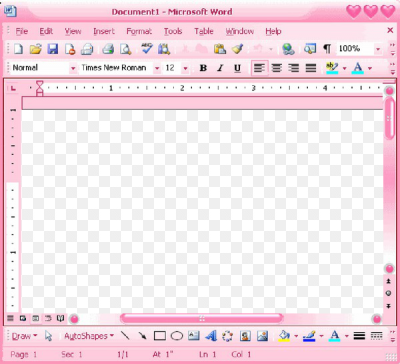Viewport: 400px width, 364px height.
Task: Open a file with the folder icon
Action: [x=35, y=49]
